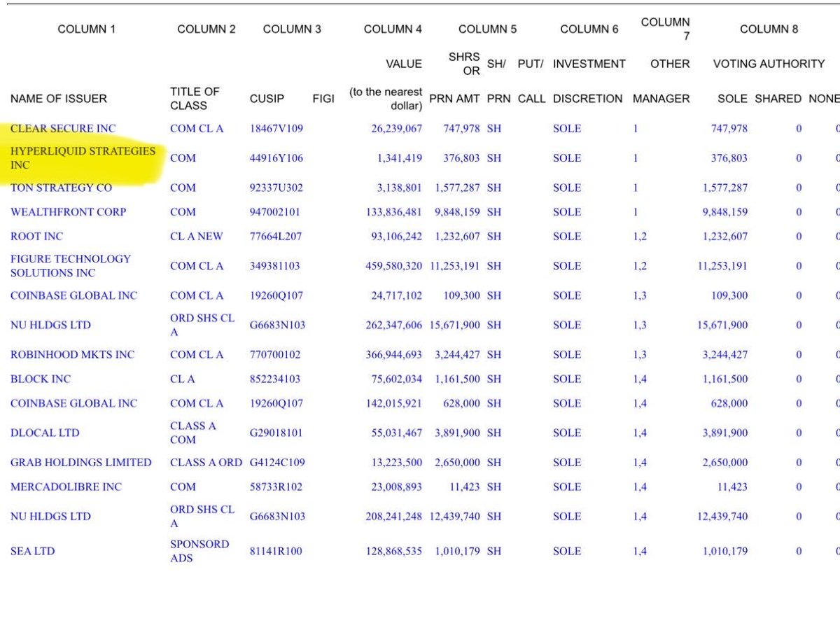
Task: Click the NAME OF ISSUER header
Action: click(x=59, y=99)
